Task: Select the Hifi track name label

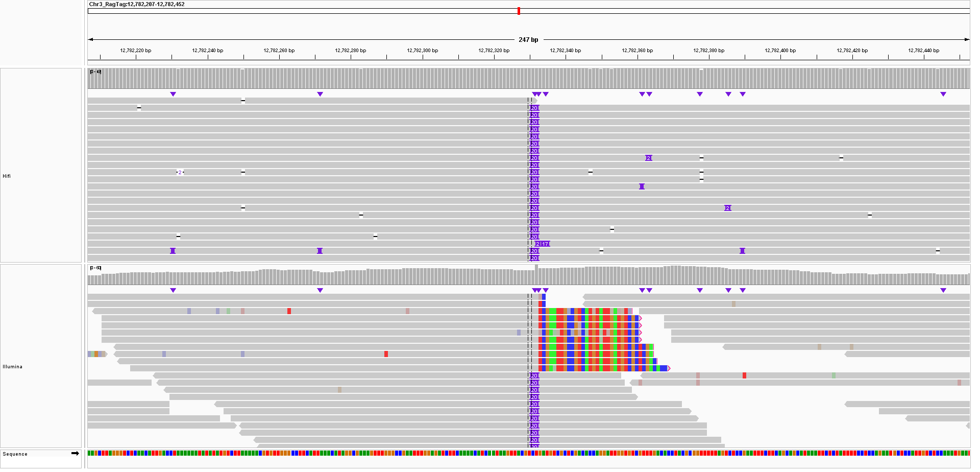Action: [x=7, y=176]
